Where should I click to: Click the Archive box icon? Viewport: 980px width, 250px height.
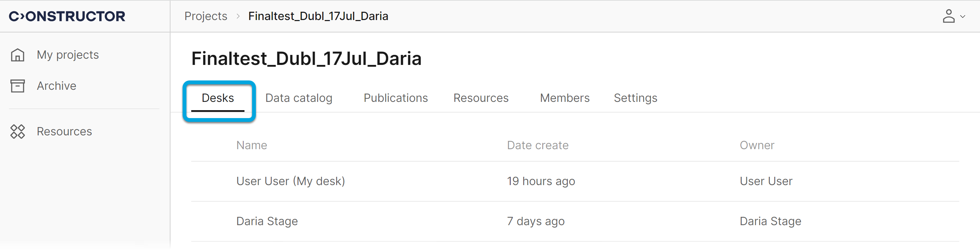click(18, 86)
